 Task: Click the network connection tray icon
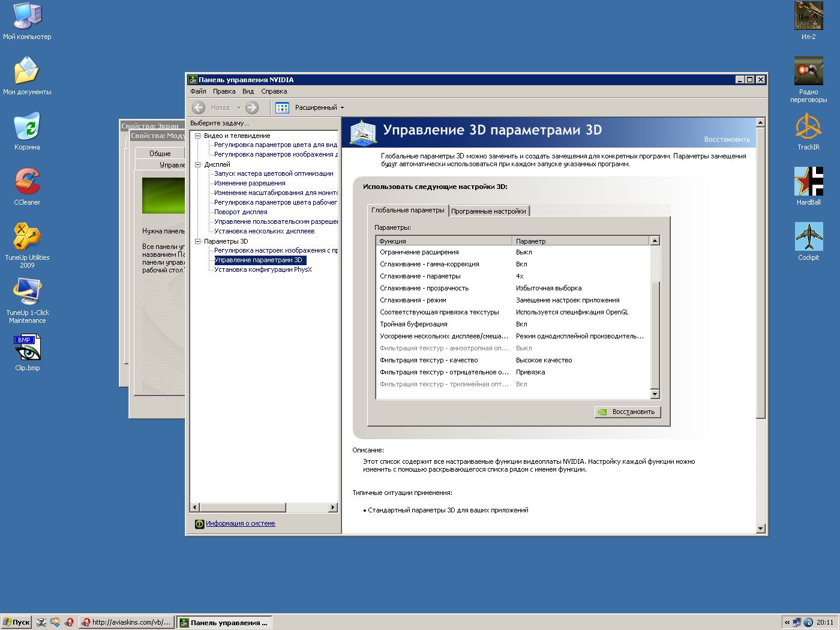click(797, 622)
